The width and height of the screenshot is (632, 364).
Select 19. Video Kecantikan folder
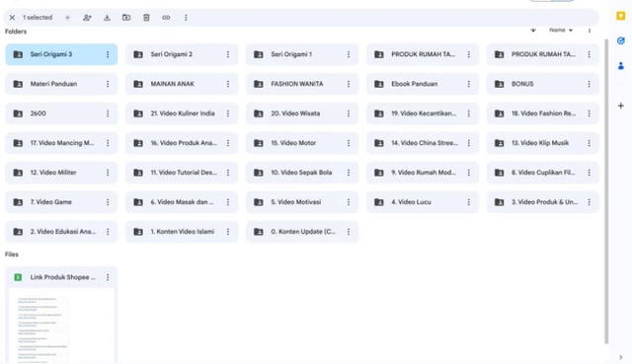point(423,113)
